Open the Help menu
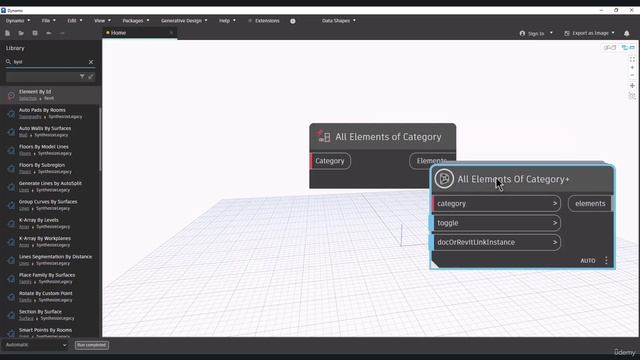 pyautogui.click(x=227, y=21)
